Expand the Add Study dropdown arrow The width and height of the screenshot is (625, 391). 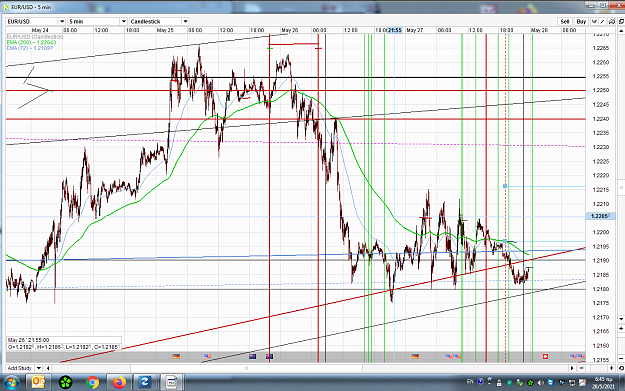tap(39, 368)
